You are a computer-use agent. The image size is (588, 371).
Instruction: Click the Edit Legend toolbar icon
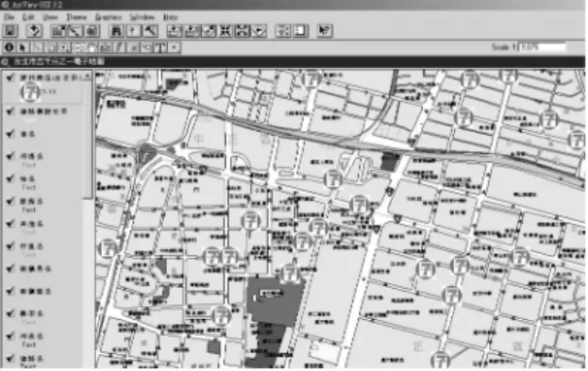pyautogui.click(x=75, y=31)
